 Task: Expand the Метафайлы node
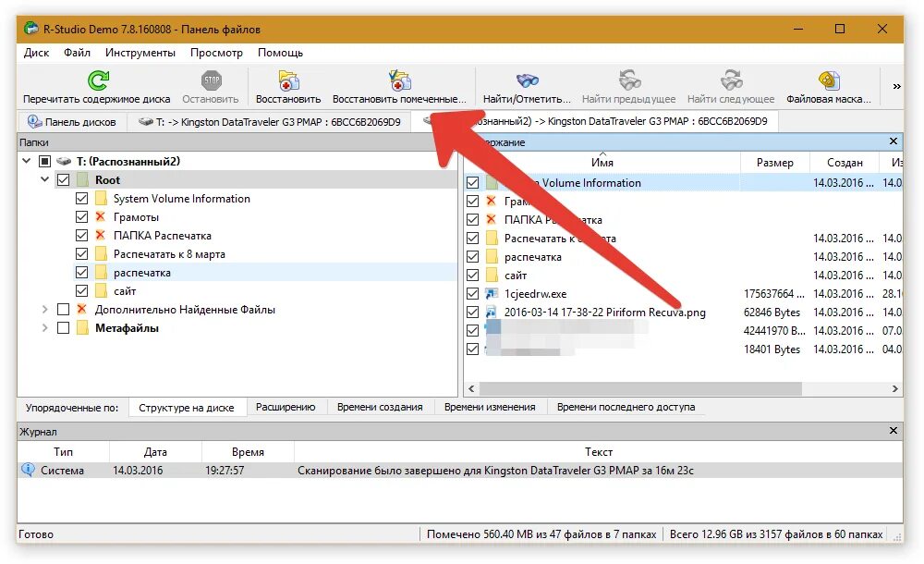[x=44, y=328]
